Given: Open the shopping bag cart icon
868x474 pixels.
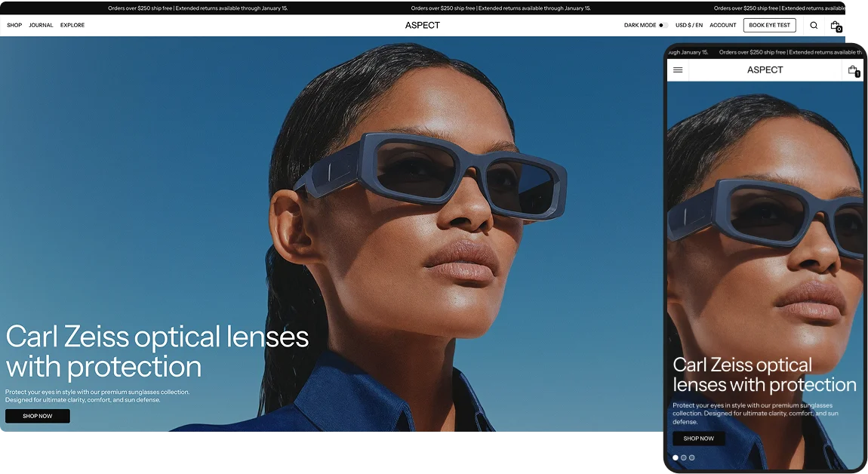Looking at the screenshot, I should pos(836,24).
